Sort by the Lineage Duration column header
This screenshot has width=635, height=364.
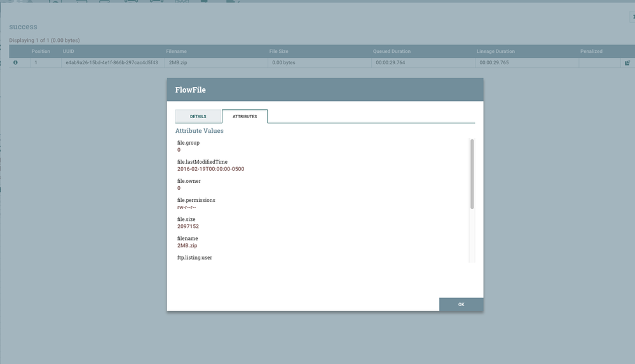click(x=496, y=51)
